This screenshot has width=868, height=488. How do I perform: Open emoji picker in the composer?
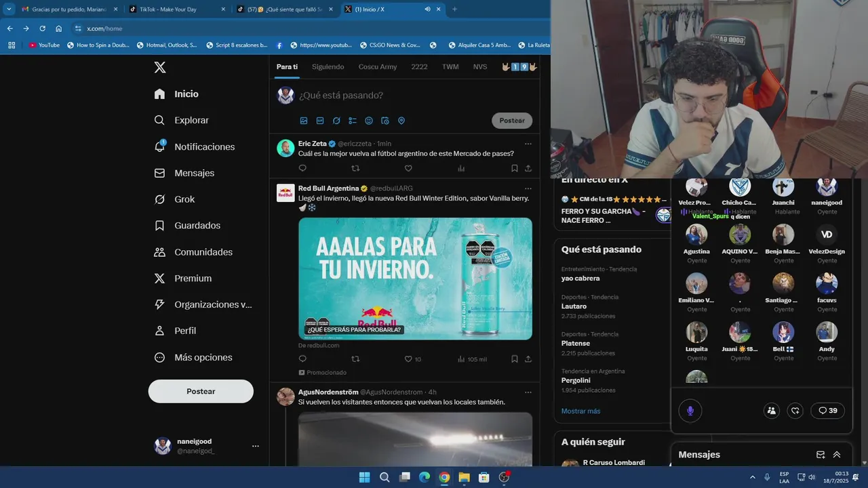point(369,121)
